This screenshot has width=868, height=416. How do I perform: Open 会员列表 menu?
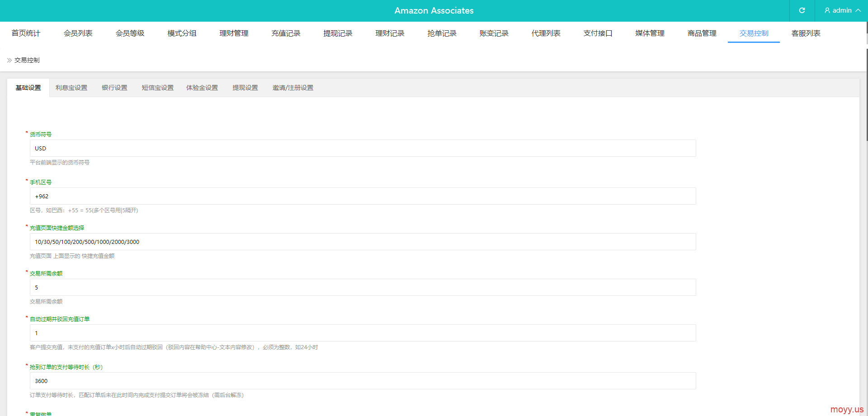tap(78, 33)
